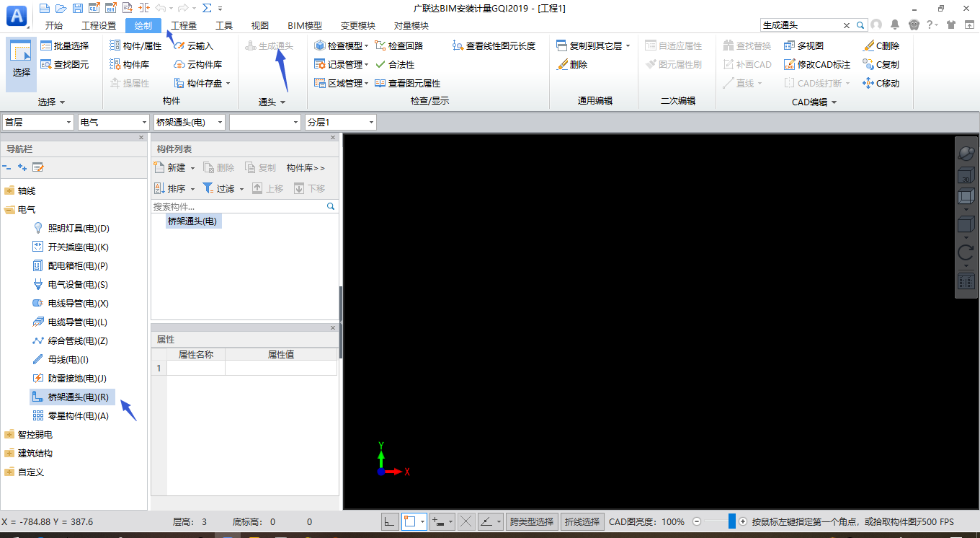Select 照明灯具(电)(D) in navigation tree
The width and height of the screenshot is (980, 538).
(x=79, y=228)
